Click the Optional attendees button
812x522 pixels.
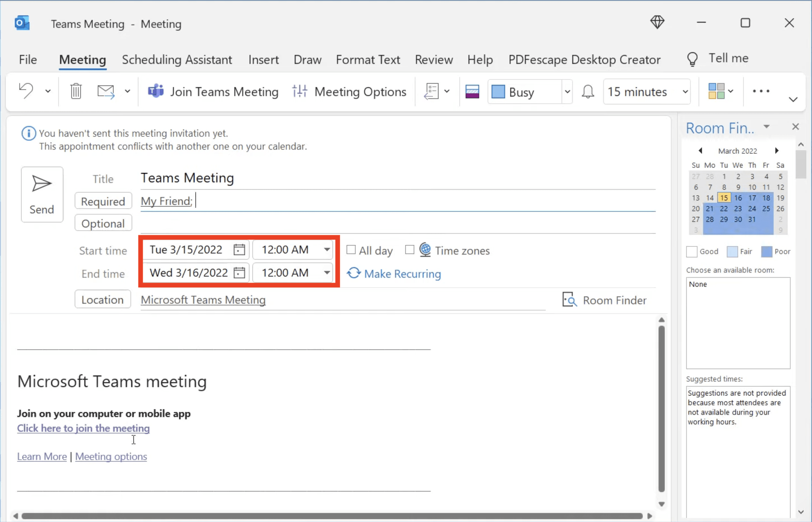tap(103, 223)
